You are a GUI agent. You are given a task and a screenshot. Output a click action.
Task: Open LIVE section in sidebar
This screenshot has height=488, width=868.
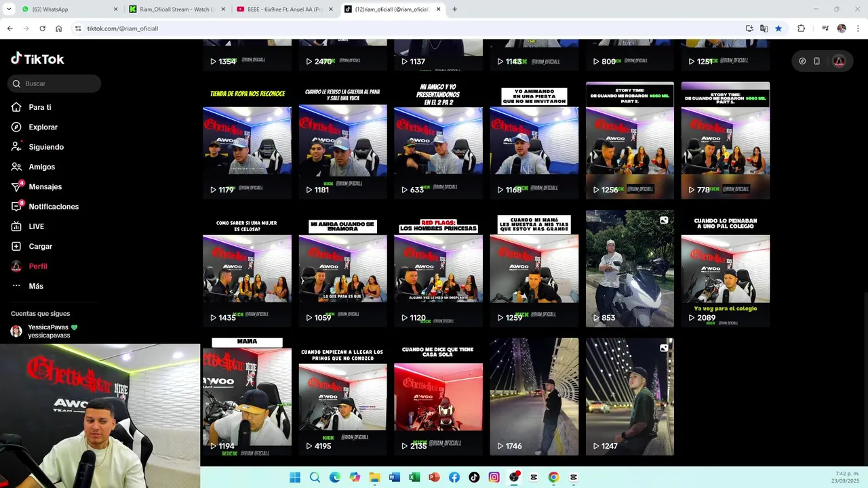point(36,226)
